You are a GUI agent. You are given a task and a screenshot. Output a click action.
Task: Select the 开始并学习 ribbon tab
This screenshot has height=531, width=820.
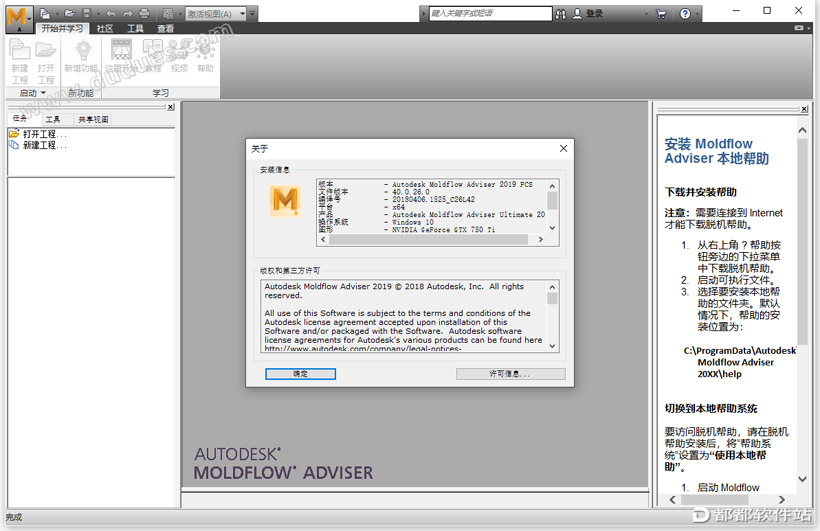click(x=62, y=28)
